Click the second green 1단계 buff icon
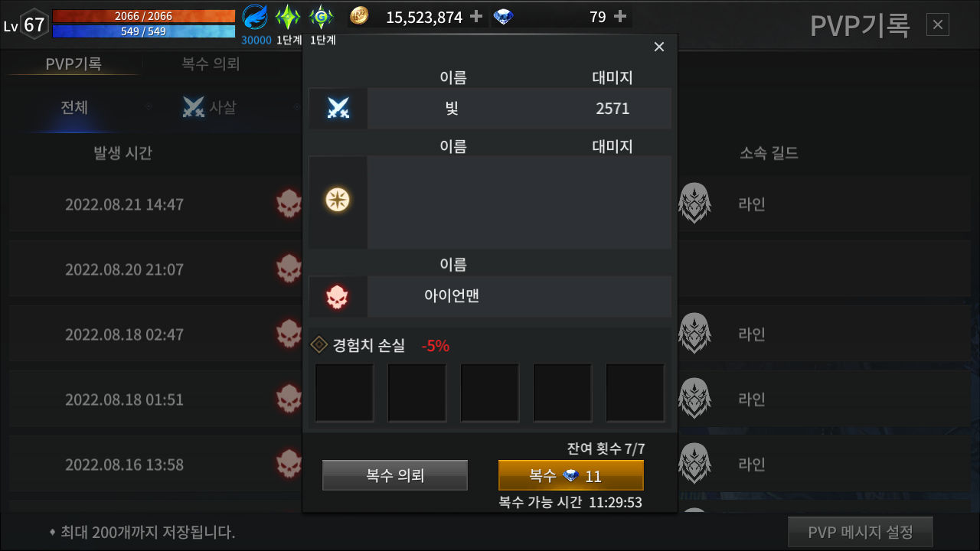Screen dimensions: 980x551 tap(321, 17)
